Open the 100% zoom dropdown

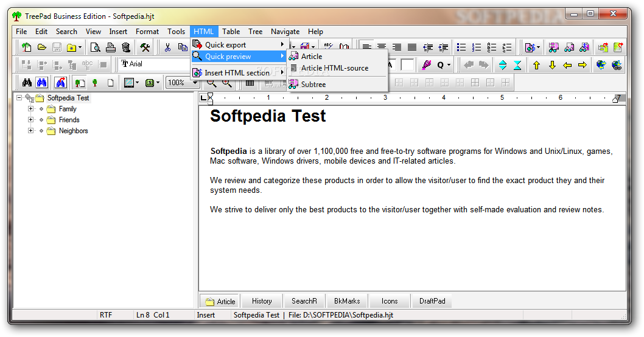[195, 83]
